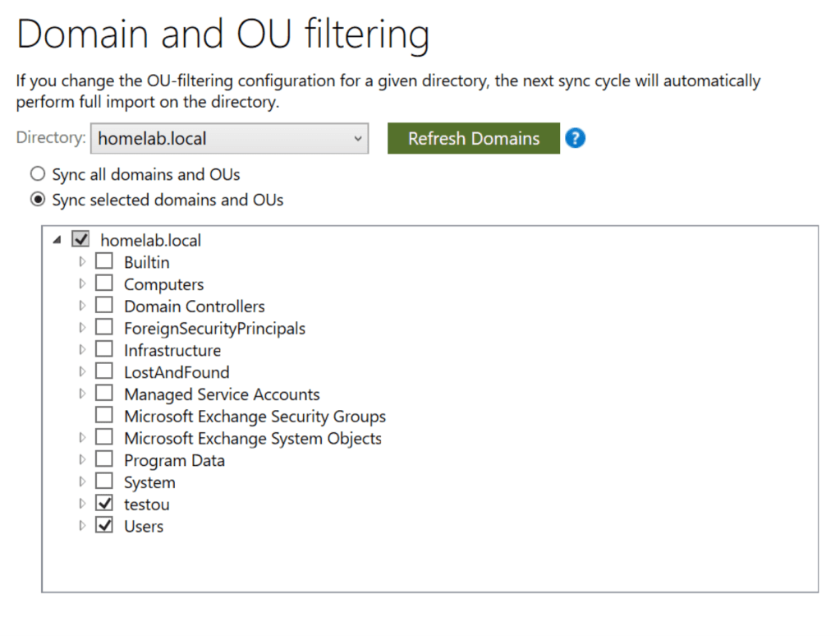
Task: Select the LostAndFound tree label
Action: 177,372
